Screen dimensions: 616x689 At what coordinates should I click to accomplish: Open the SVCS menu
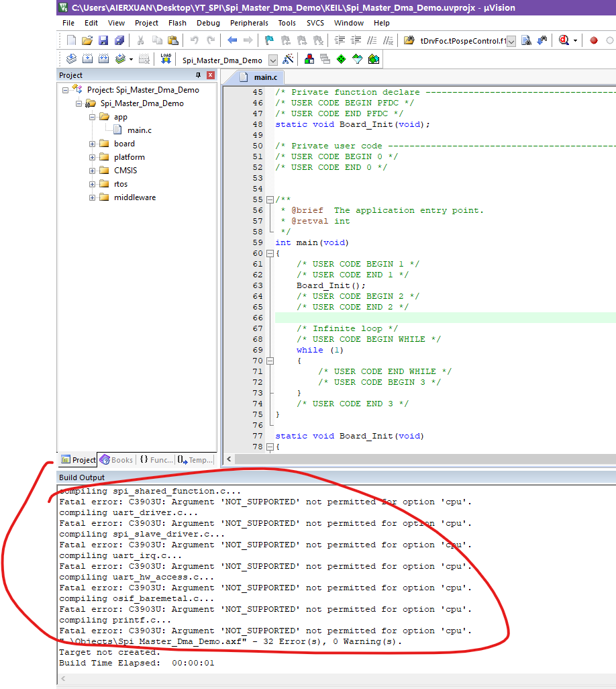coord(315,23)
